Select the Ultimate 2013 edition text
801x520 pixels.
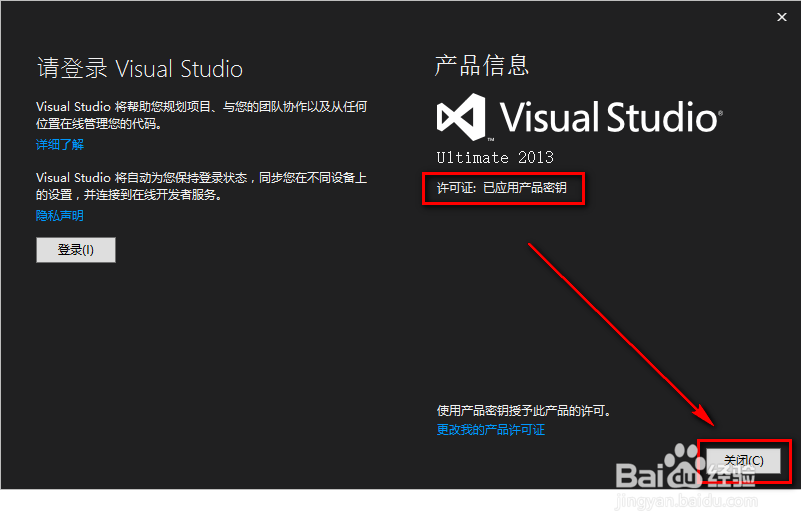[x=495, y=157]
